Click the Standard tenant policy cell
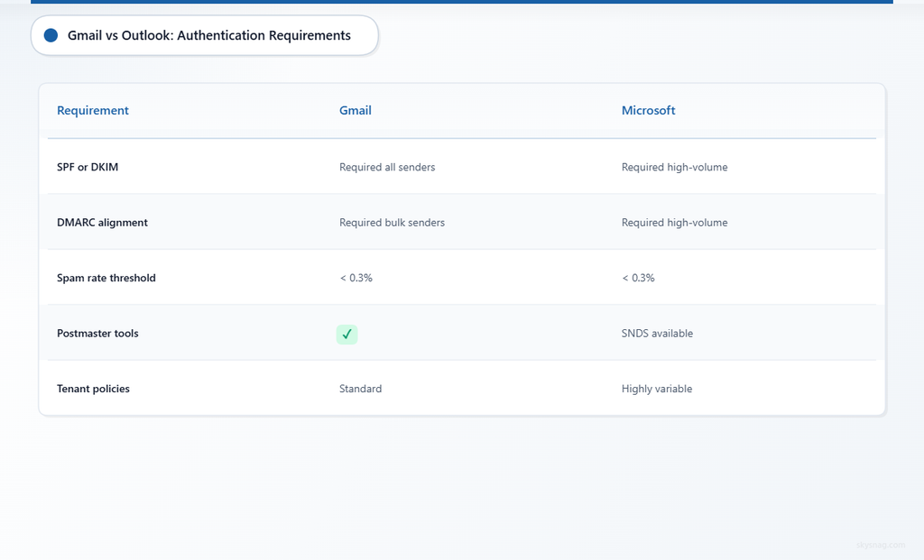 tap(360, 389)
